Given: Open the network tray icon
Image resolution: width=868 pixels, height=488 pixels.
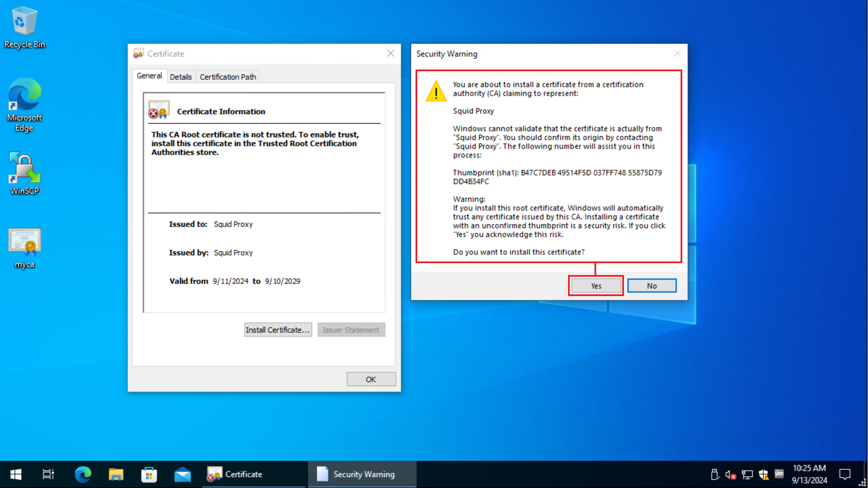Looking at the screenshot, I should (747, 474).
